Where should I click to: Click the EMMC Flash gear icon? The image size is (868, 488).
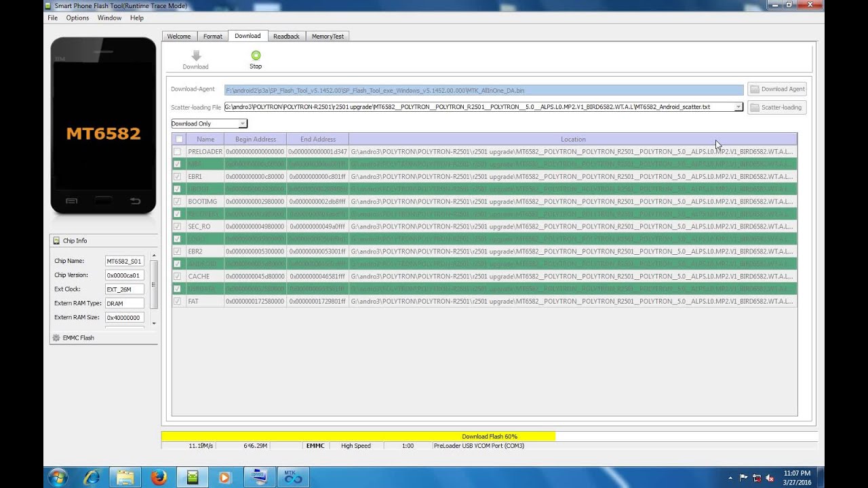(56, 338)
